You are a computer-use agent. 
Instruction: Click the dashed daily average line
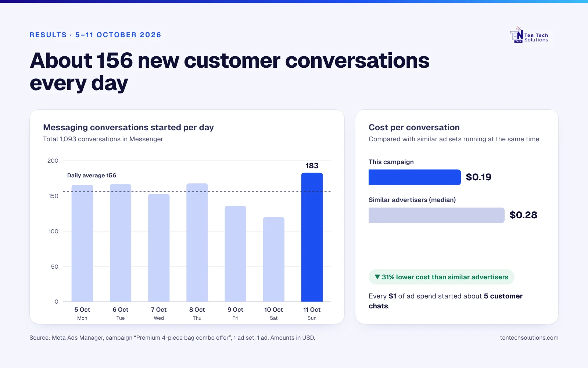[197, 192]
